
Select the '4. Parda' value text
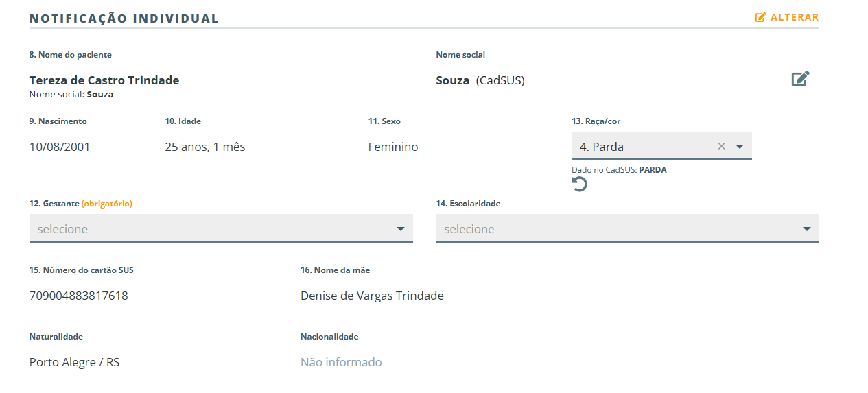coord(602,146)
